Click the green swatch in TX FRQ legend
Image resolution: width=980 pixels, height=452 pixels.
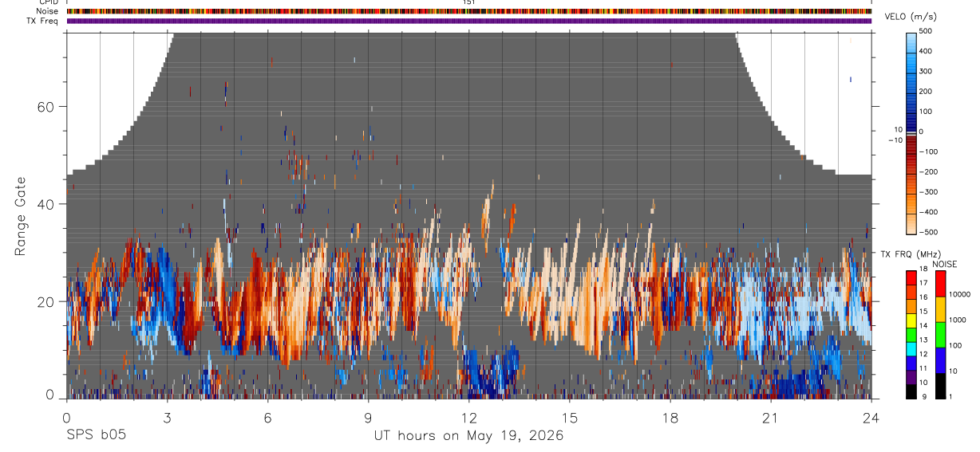pos(911,334)
